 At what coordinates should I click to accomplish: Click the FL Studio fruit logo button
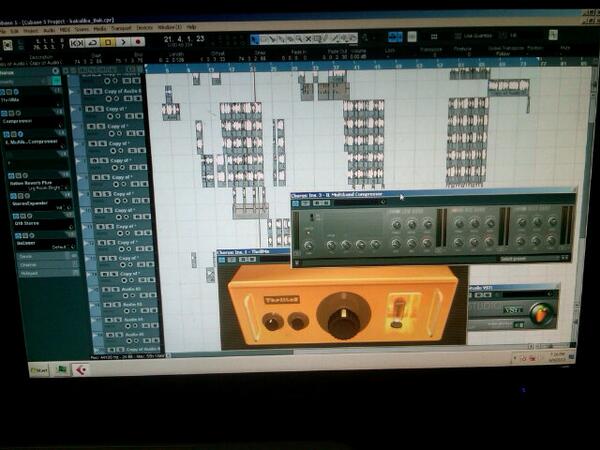(x=540, y=314)
